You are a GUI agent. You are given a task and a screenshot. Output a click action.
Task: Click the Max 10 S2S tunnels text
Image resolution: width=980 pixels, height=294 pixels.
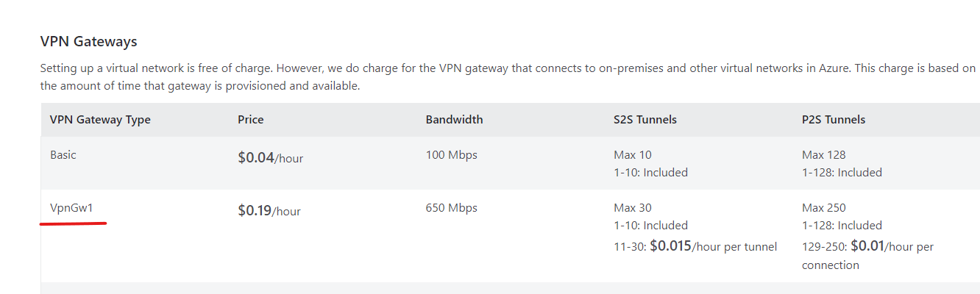pyautogui.click(x=633, y=155)
